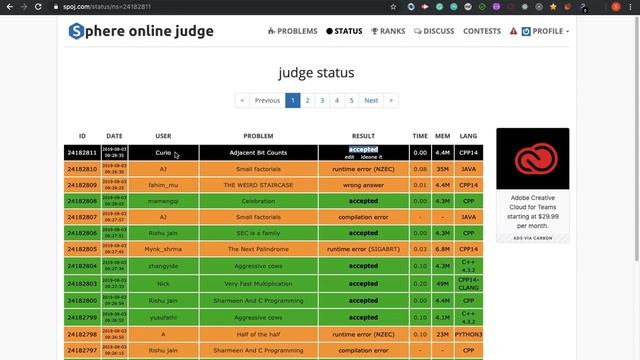Click the Previous pagination button
Image resolution: width=640 pixels, height=360 pixels.
click(267, 100)
